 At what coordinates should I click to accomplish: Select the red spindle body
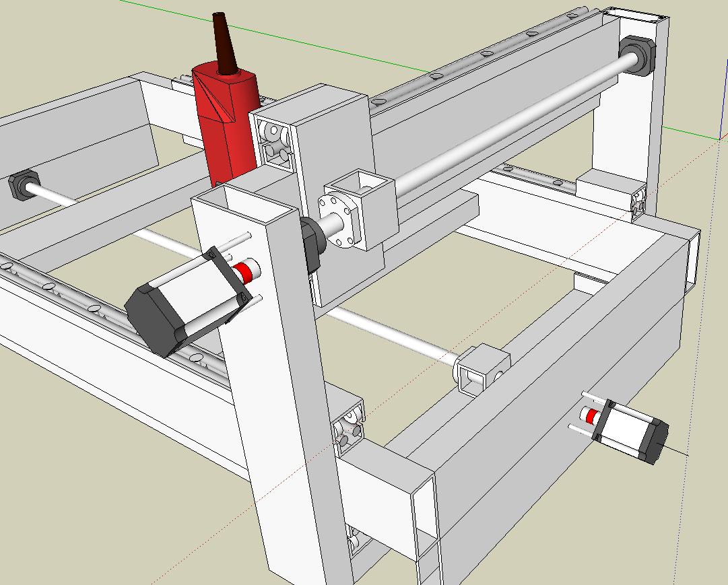click(x=226, y=123)
